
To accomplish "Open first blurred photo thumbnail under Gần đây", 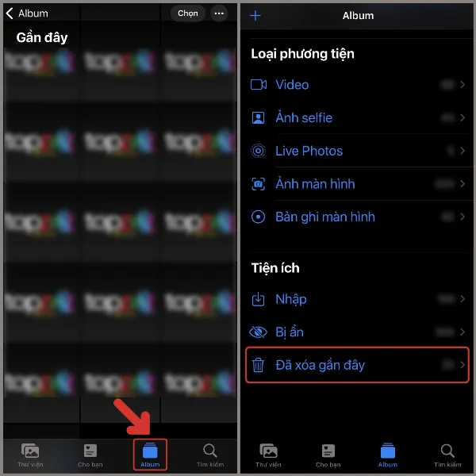I will coord(41,74).
